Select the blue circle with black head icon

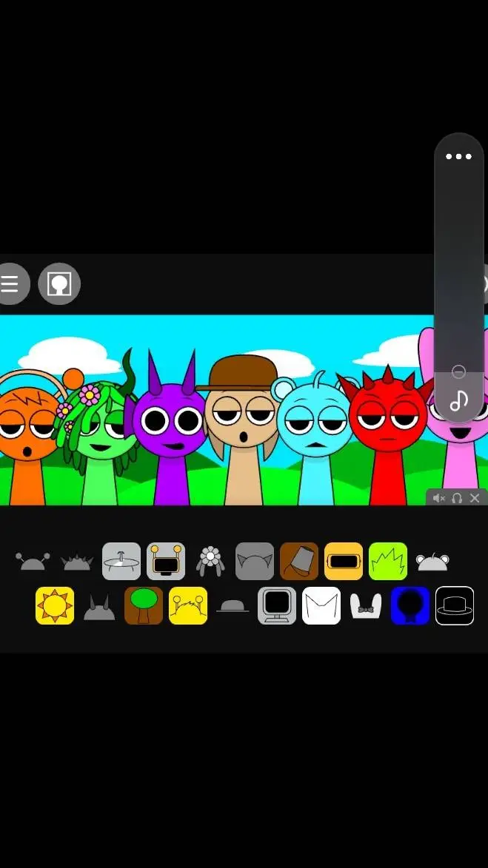coord(410,605)
